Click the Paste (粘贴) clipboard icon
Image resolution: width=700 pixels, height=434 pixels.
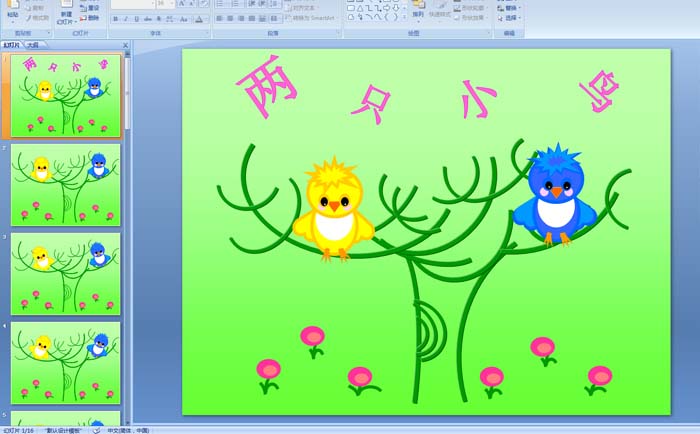[13, 4]
